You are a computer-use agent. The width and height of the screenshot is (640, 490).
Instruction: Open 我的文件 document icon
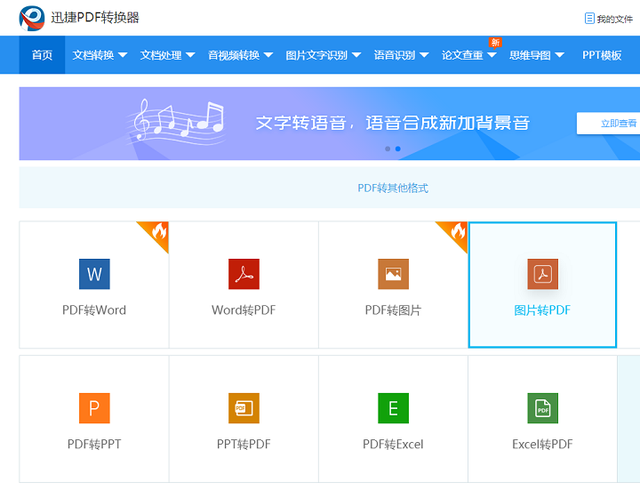[x=589, y=18]
